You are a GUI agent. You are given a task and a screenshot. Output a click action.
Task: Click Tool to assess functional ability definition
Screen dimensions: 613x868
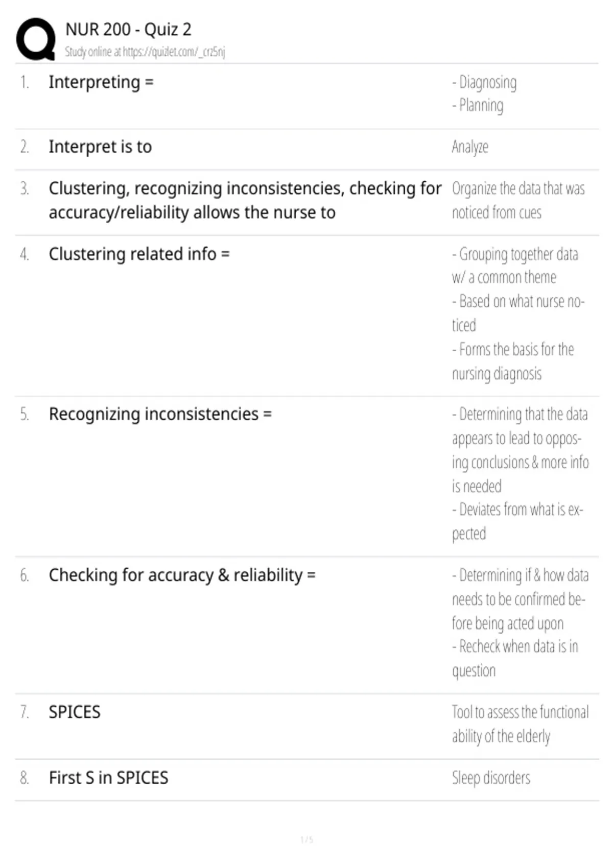coord(520,724)
